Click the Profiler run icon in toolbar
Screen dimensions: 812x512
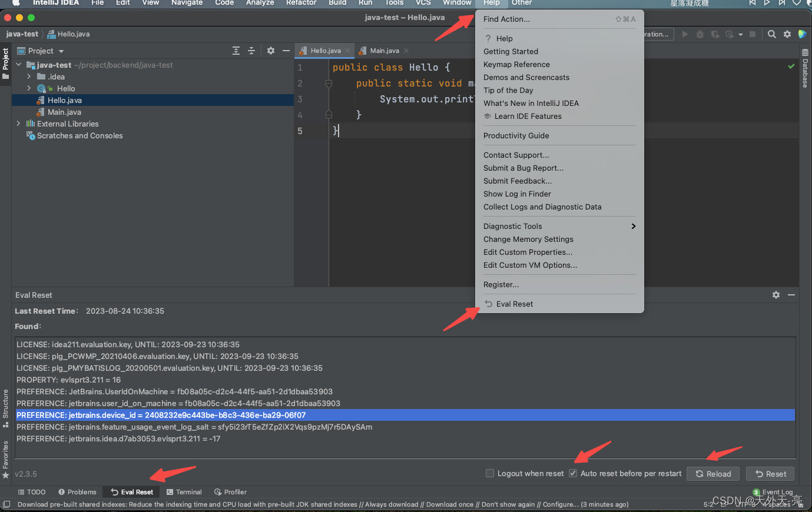pyautogui.click(x=730, y=34)
